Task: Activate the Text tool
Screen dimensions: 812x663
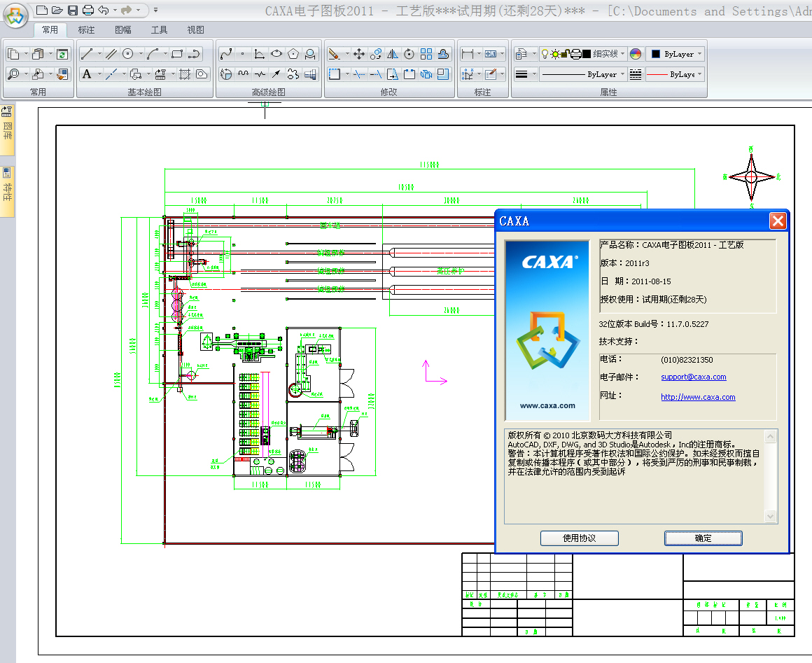Action: (87, 74)
